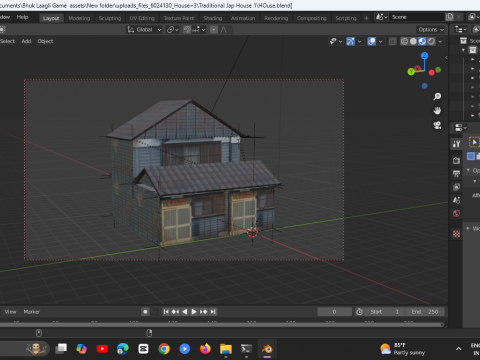Open YouTube from the taskbar
Viewport: 480px width, 360px height.
tap(102, 349)
